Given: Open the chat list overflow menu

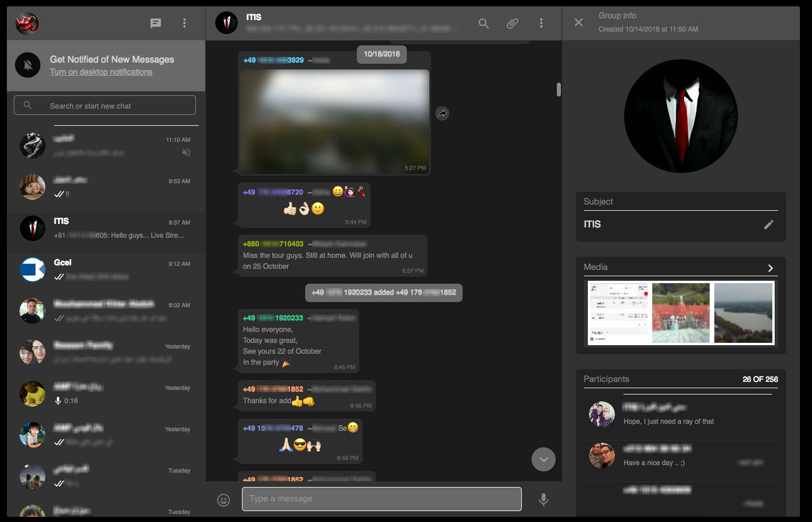Looking at the screenshot, I should pos(184,23).
